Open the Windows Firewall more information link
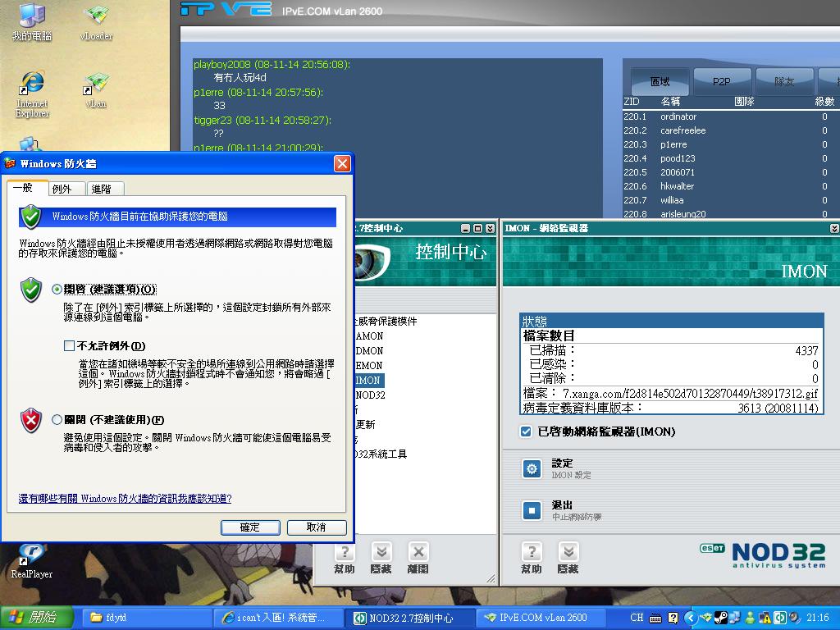840x630 pixels. (x=125, y=498)
